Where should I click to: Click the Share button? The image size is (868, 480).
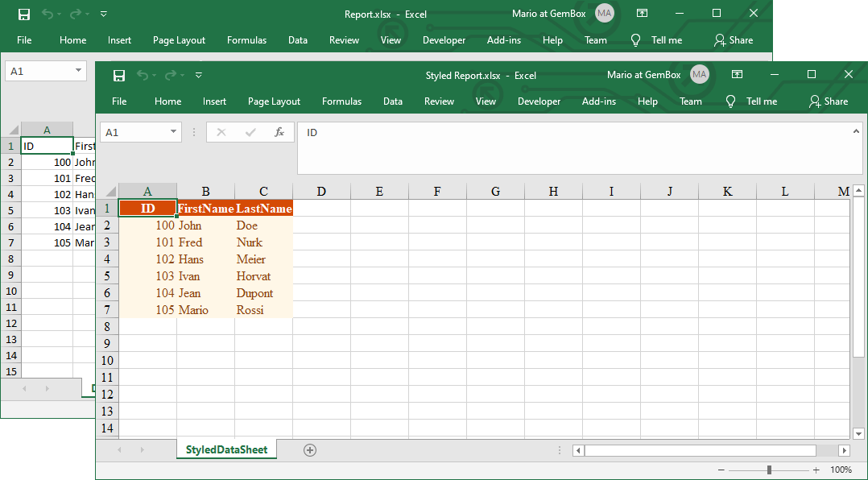pos(829,101)
